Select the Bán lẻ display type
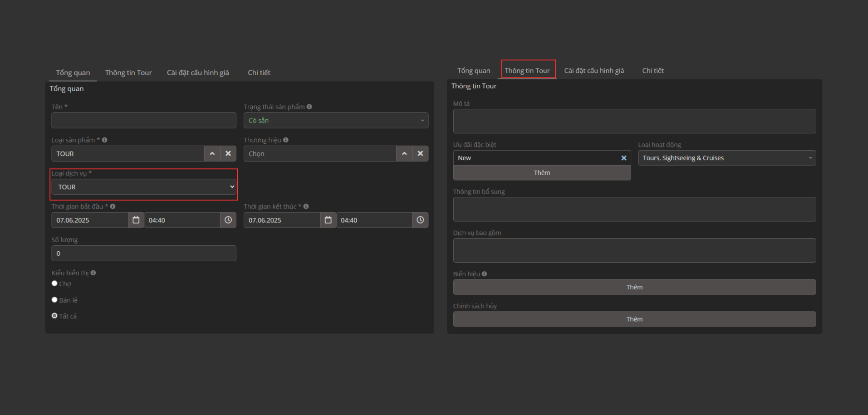 coord(54,300)
